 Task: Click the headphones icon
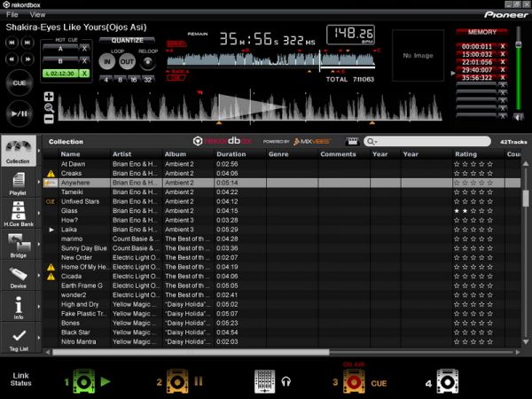[x=286, y=381]
